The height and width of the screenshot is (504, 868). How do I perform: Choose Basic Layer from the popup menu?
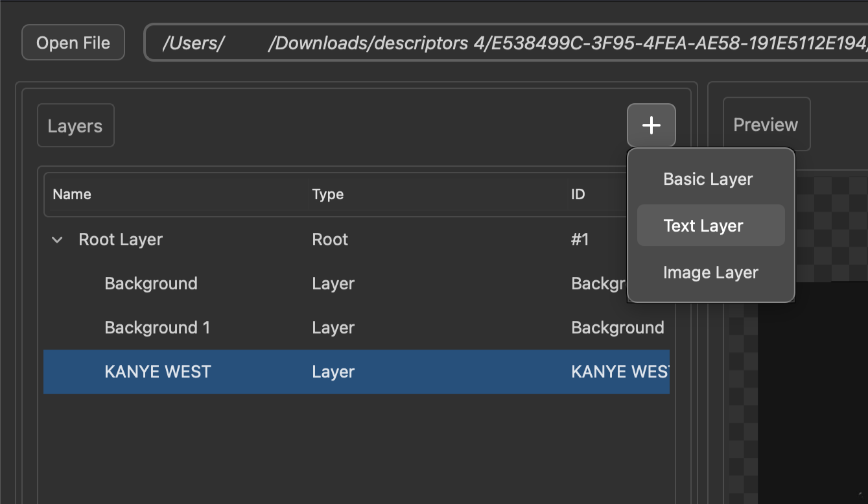click(710, 179)
